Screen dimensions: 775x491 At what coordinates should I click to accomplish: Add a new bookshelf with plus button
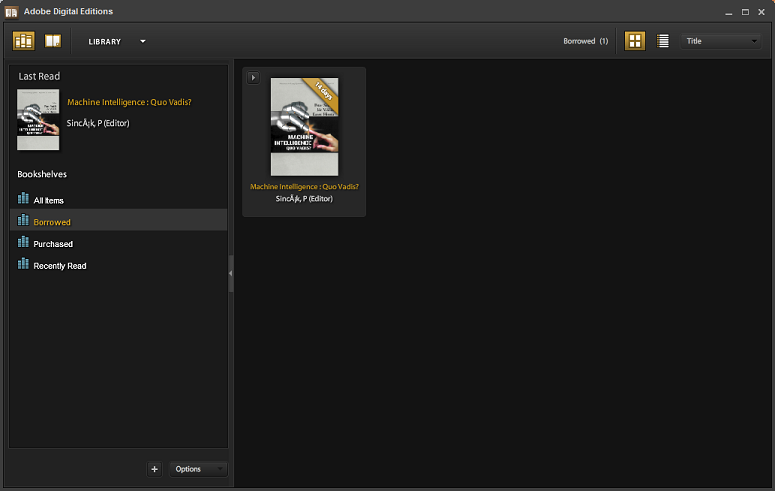point(154,469)
